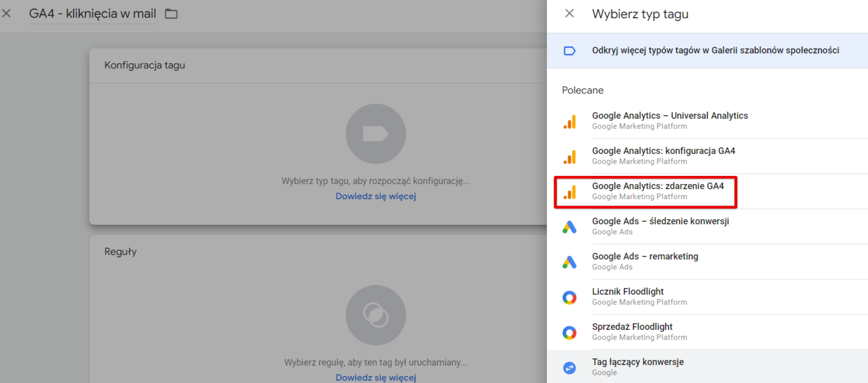
Task: Click Sprzedaż Floodlight ring icon
Action: click(569, 333)
